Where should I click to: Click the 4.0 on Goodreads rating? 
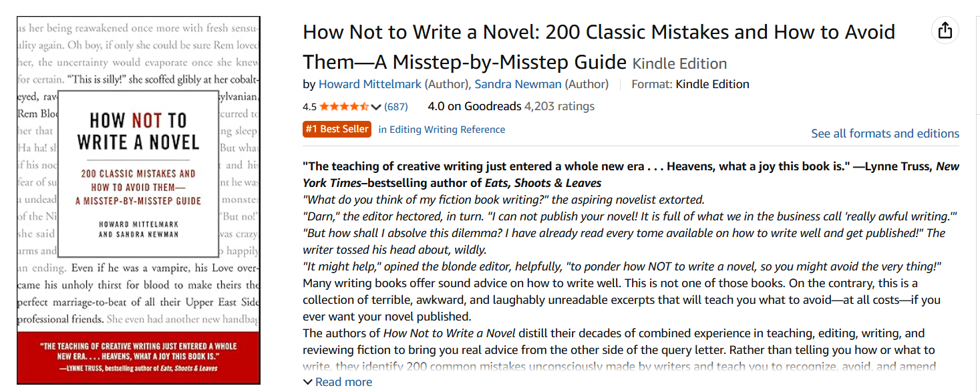(474, 106)
